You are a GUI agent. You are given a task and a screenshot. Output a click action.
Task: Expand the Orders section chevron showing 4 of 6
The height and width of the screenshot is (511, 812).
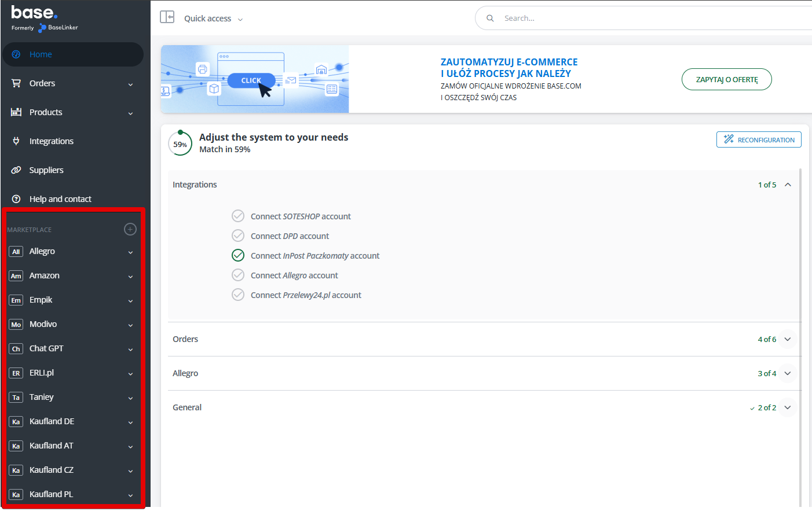pos(788,339)
